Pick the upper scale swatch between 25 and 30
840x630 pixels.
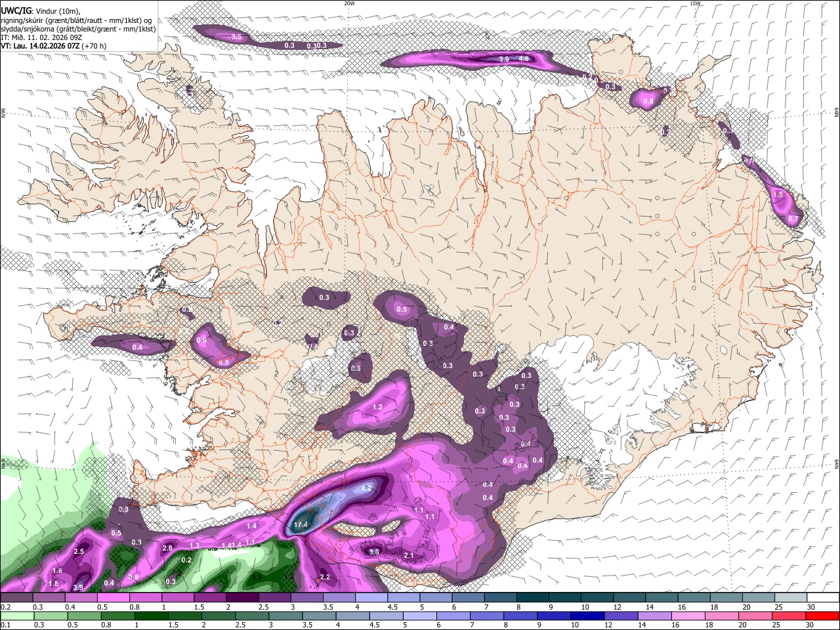click(x=791, y=598)
